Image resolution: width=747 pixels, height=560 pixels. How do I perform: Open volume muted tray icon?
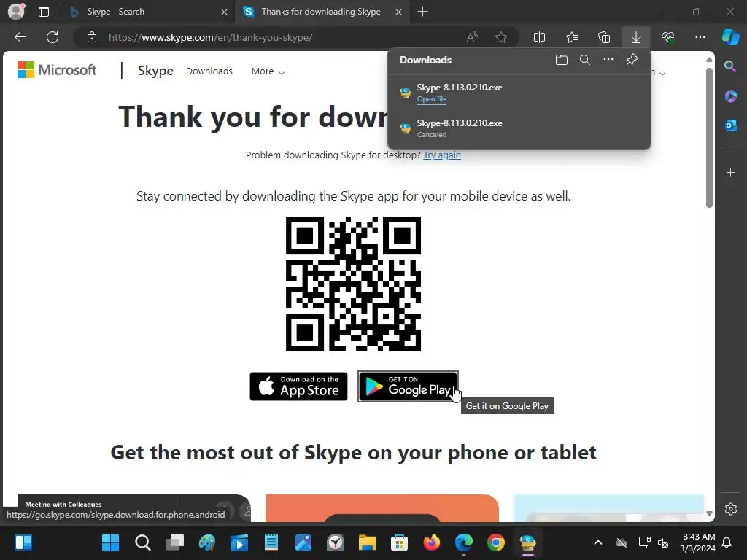pyautogui.click(x=662, y=542)
